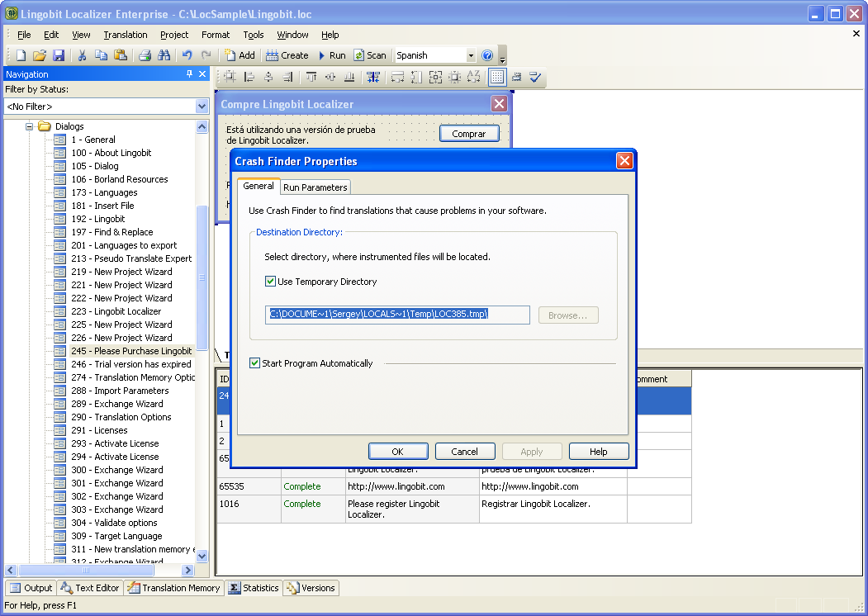The image size is (868, 616).
Task: Paste with the clipboard icon
Action: click(x=120, y=55)
